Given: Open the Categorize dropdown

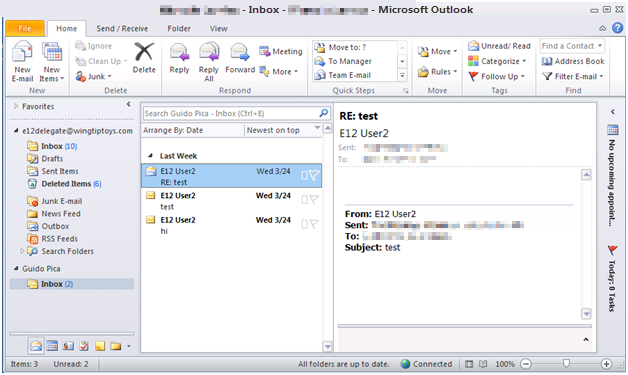Looking at the screenshot, I should pos(497,61).
